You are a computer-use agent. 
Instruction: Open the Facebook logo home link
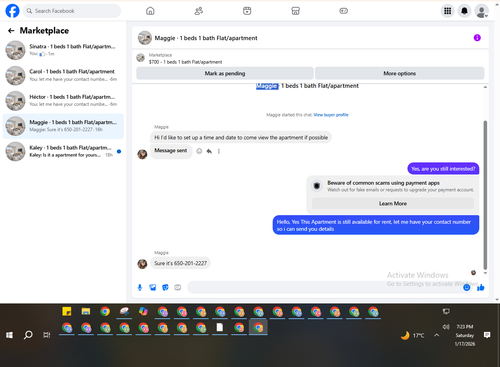click(12, 11)
